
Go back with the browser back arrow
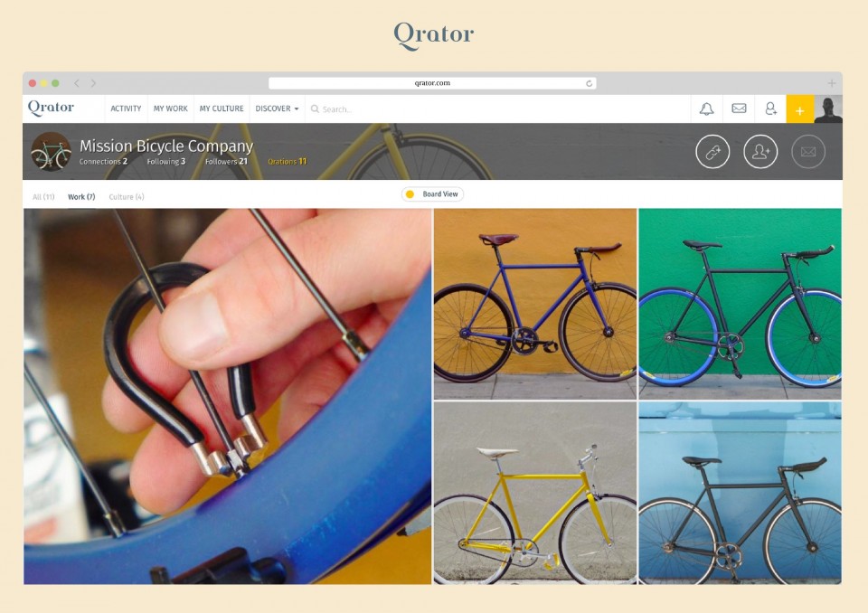tap(77, 83)
